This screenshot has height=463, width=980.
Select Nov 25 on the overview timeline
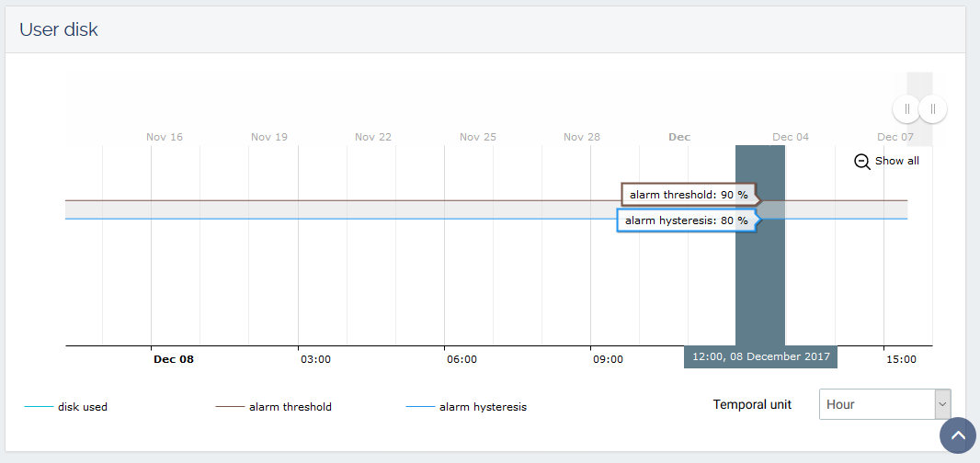click(x=478, y=137)
